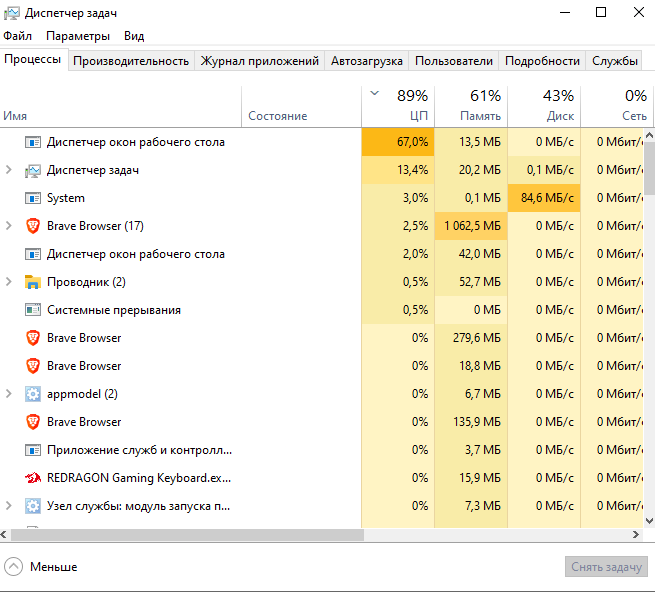Click the REDRAGON Gaming Keyboard dragon icon
The height and width of the screenshot is (593, 655).
pos(33,478)
